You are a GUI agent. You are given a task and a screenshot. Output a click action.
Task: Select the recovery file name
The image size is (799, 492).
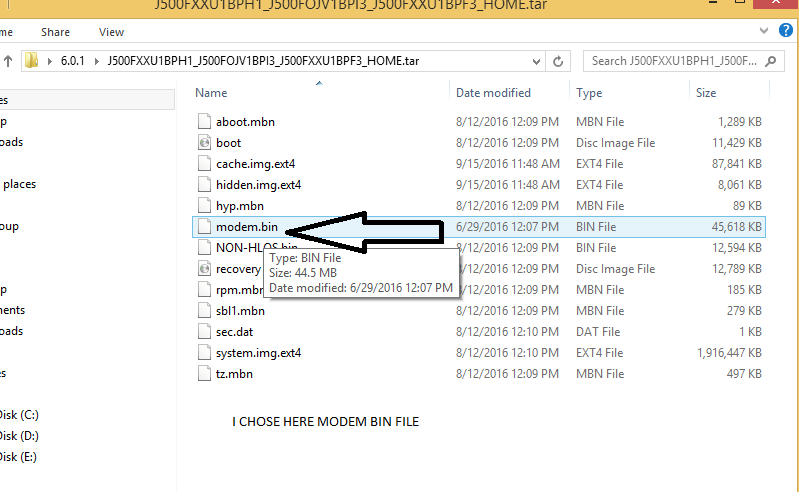(238, 269)
